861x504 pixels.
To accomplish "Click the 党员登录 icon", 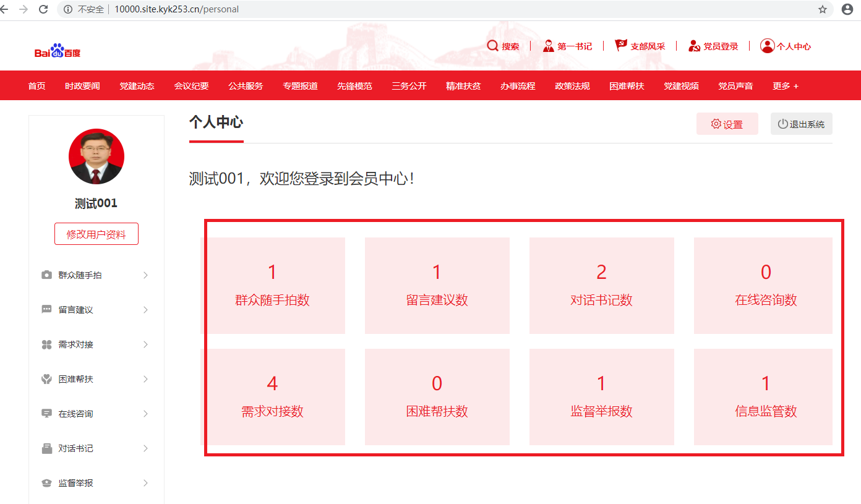I will 694,46.
